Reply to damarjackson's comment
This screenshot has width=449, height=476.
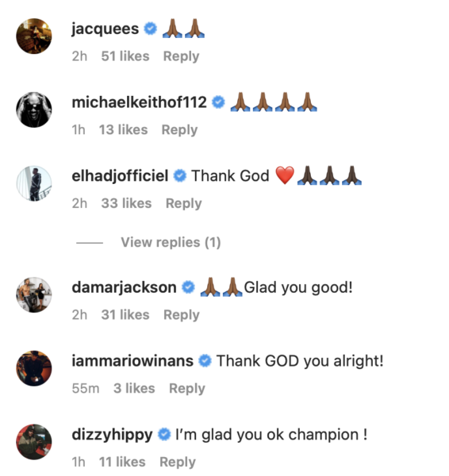click(x=182, y=315)
